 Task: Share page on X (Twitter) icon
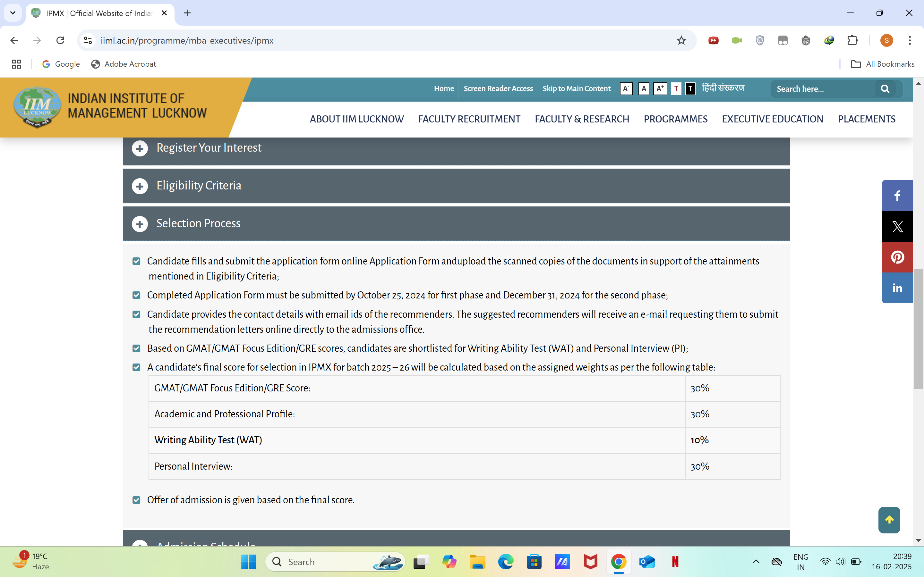coord(897,226)
